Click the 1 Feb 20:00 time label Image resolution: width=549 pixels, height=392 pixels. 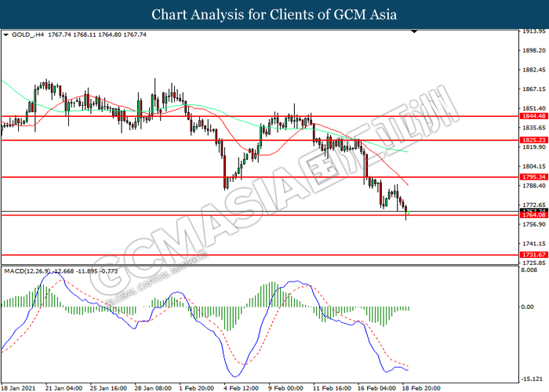pos(196,388)
